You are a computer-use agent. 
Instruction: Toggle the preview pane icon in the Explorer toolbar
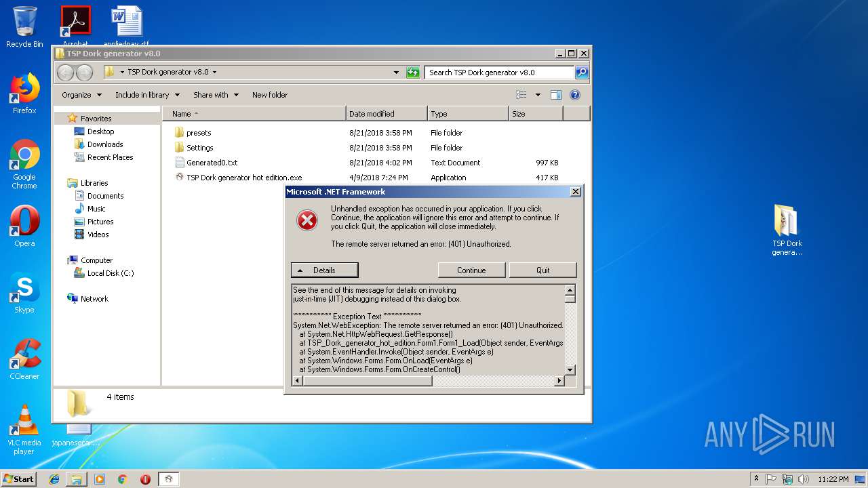click(x=556, y=95)
